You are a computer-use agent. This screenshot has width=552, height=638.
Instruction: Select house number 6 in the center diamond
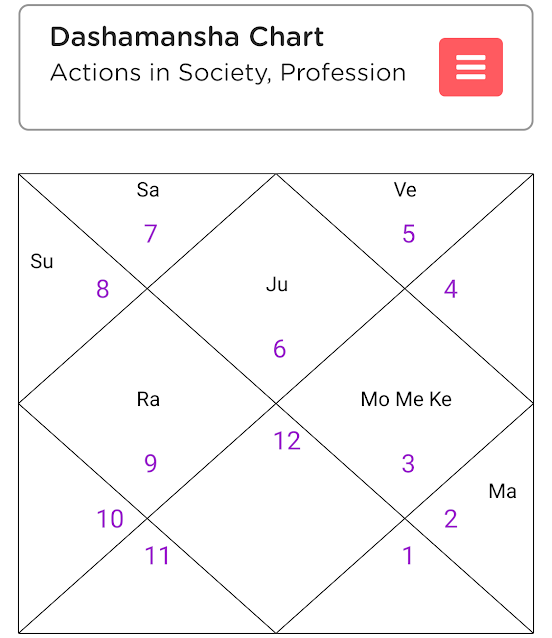[279, 349]
